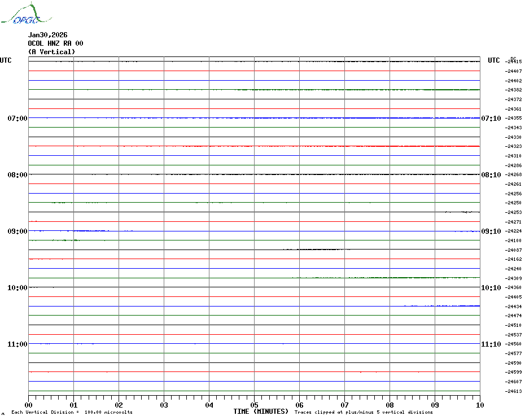Click the (A Vertical) channel label
Image resolution: width=525 pixels, height=420 pixels.
point(51,52)
